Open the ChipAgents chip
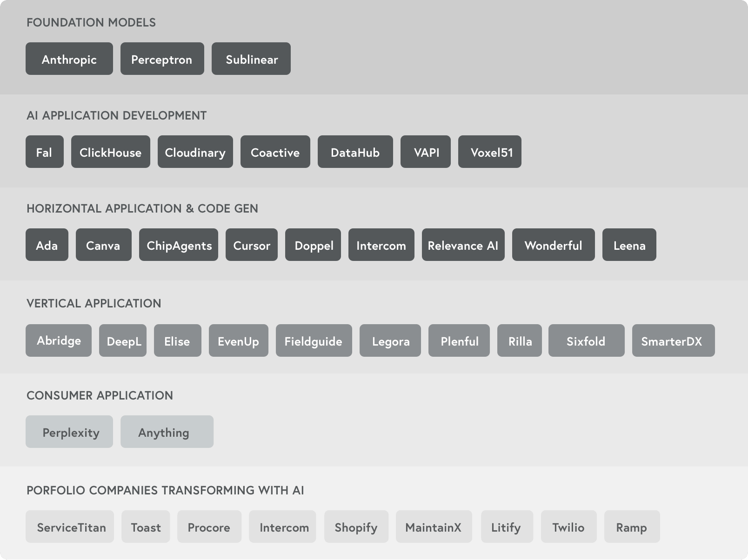Screen dimensions: 748x560 pos(179,245)
